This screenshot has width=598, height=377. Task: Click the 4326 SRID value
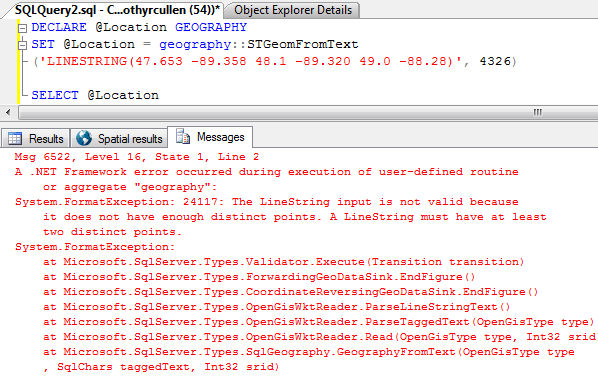(495, 61)
